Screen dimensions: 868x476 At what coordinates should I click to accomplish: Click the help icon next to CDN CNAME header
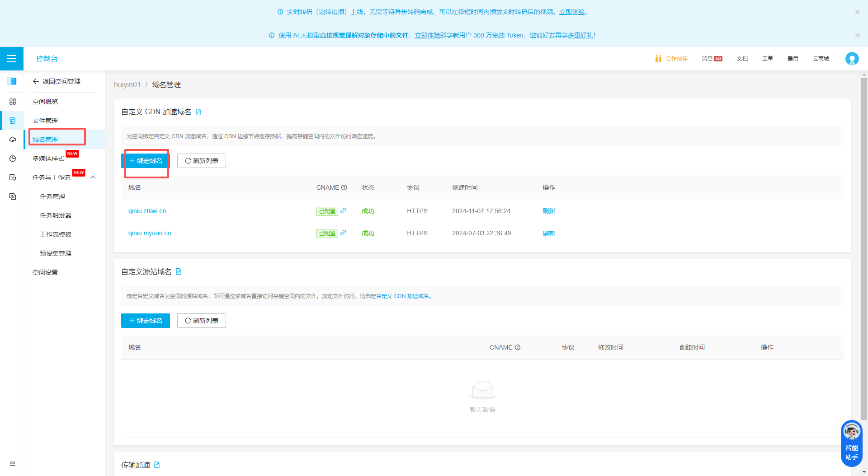click(x=344, y=187)
